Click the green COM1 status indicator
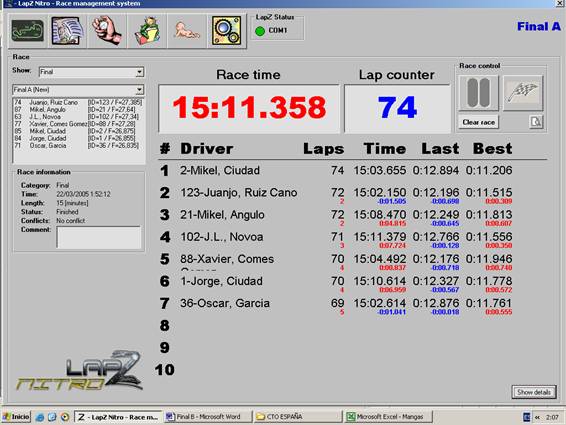566x425 pixels. tap(260, 31)
